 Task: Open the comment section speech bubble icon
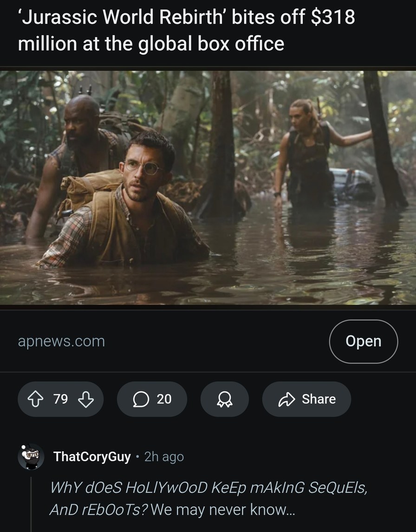pyautogui.click(x=142, y=398)
